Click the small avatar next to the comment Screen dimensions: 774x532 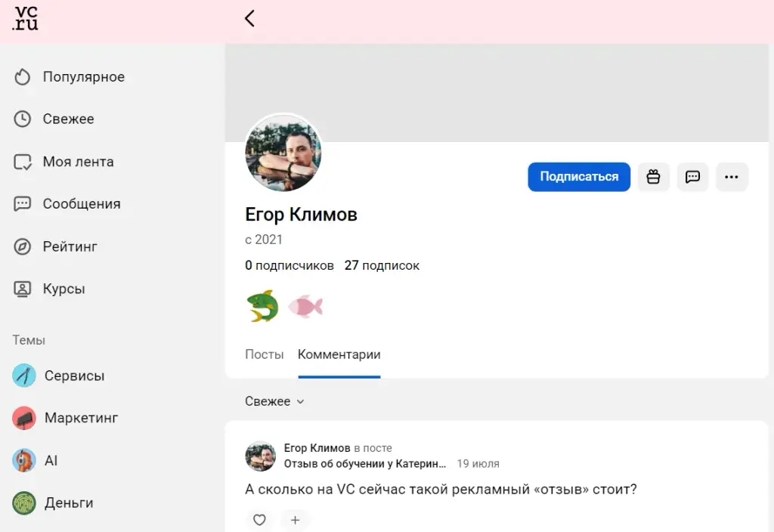tap(261, 456)
